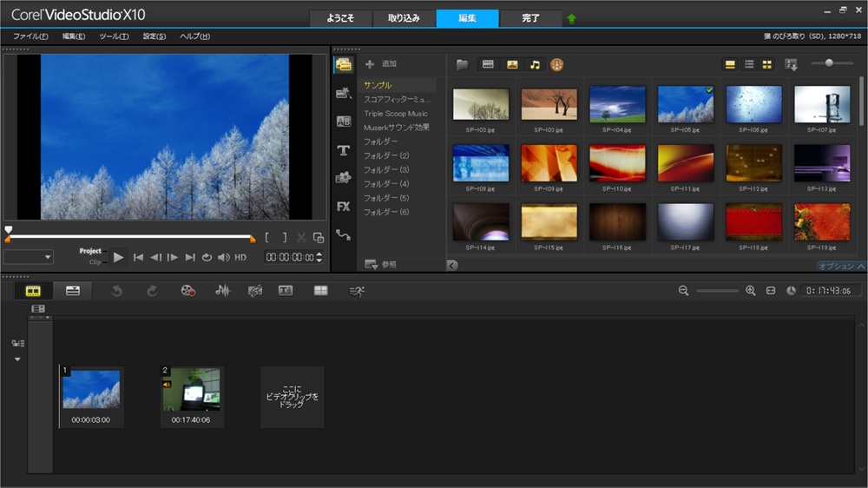Image resolution: width=868 pixels, height=488 pixels.
Task: Open the FX filter library
Action: (x=343, y=207)
